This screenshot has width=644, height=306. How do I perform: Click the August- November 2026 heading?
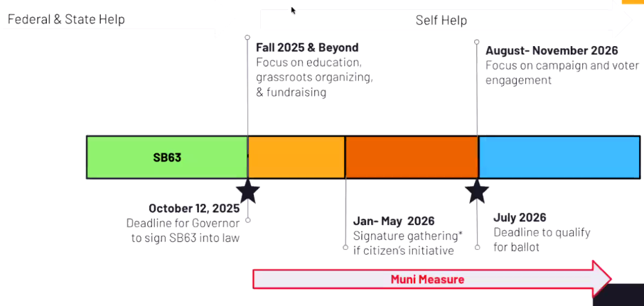point(552,50)
